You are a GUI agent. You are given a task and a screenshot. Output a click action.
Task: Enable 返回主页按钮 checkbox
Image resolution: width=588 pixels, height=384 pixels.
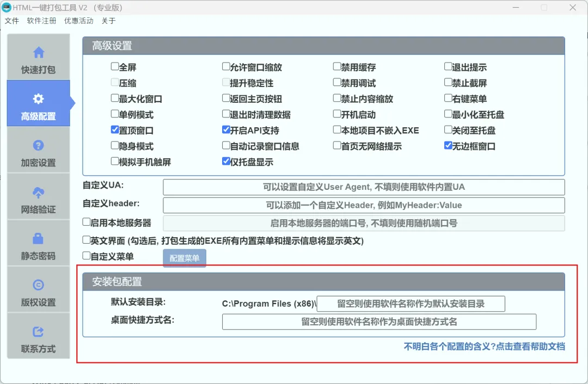pos(226,98)
